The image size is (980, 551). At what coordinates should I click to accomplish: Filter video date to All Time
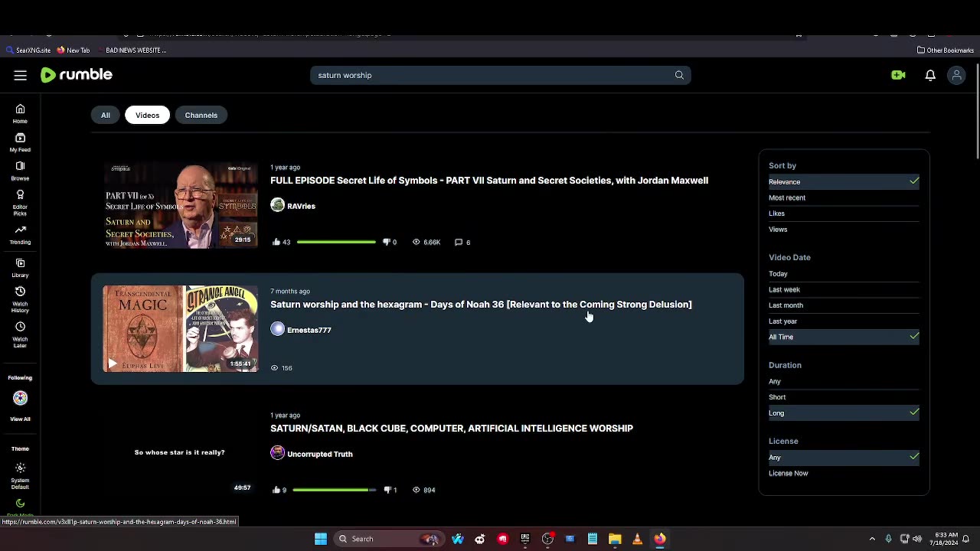(x=844, y=337)
